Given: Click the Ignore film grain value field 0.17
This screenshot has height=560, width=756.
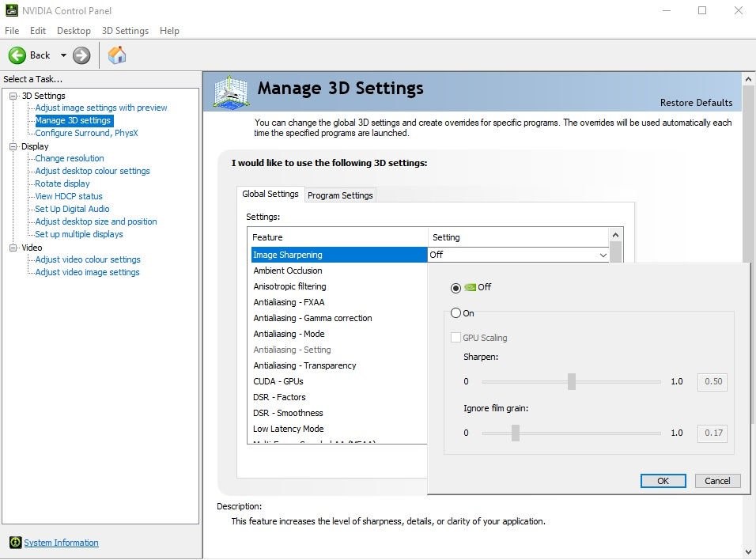Looking at the screenshot, I should (713, 433).
